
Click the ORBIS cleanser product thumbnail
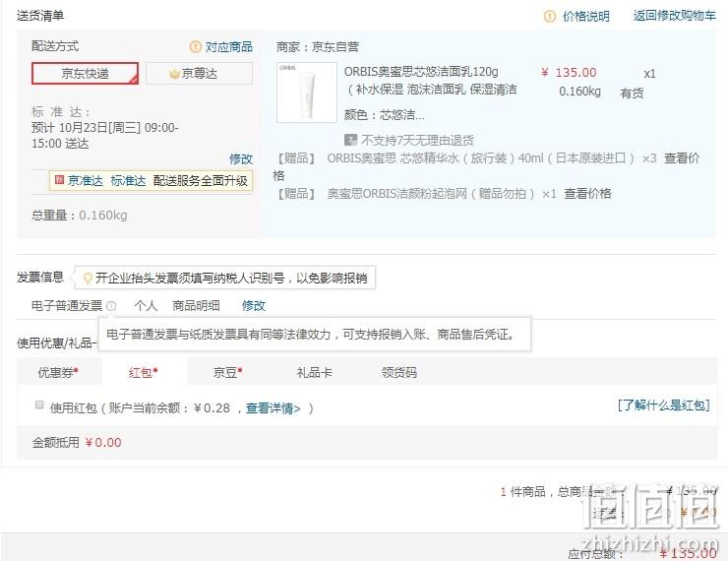click(x=306, y=93)
